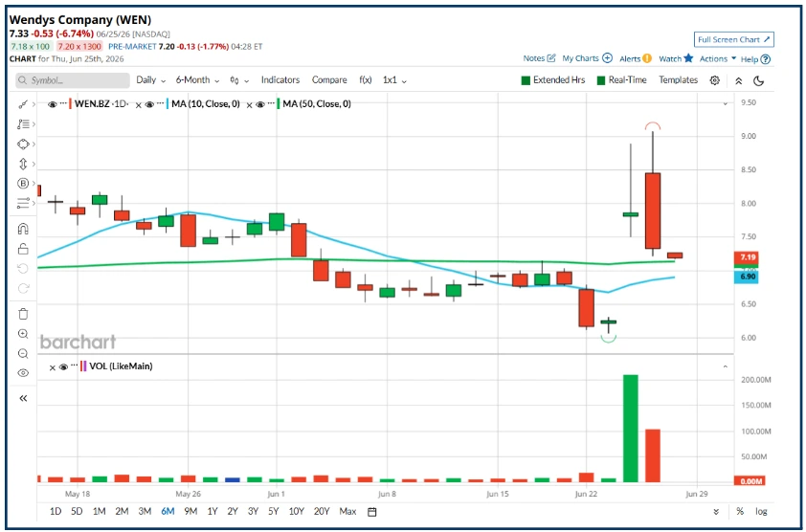Click the WEN.BZ red color marker
The width and height of the screenshot is (806, 532).
click(x=71, y=104)
